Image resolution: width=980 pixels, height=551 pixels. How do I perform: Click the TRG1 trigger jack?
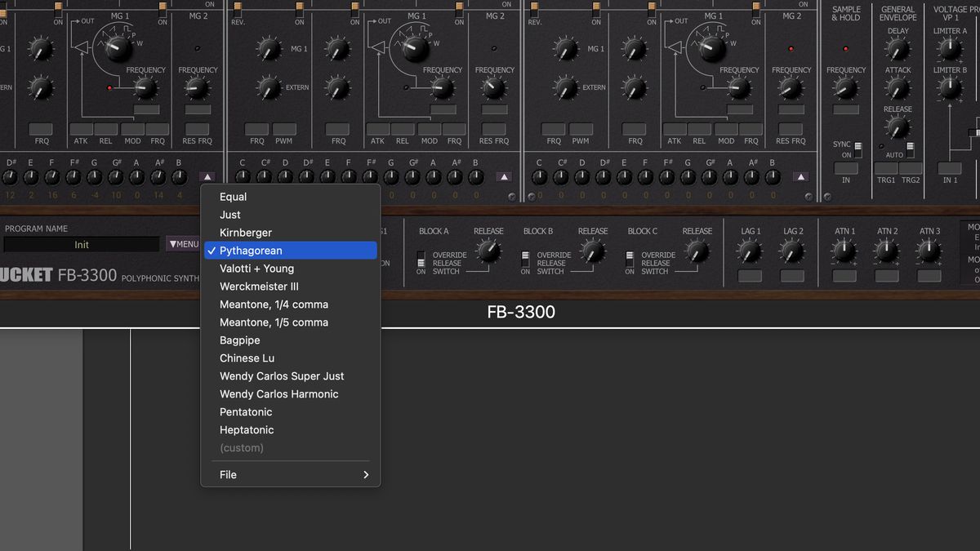tap(886, 168)
